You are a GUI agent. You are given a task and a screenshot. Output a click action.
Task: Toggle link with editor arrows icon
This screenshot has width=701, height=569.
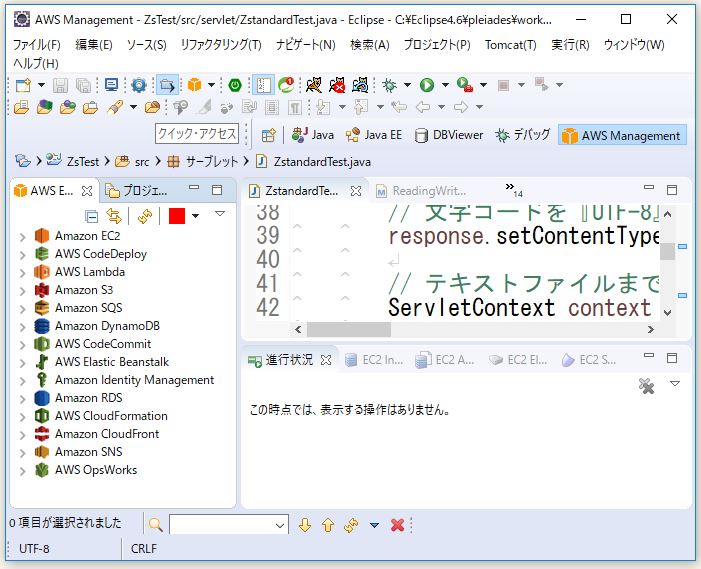click(114, 216)
